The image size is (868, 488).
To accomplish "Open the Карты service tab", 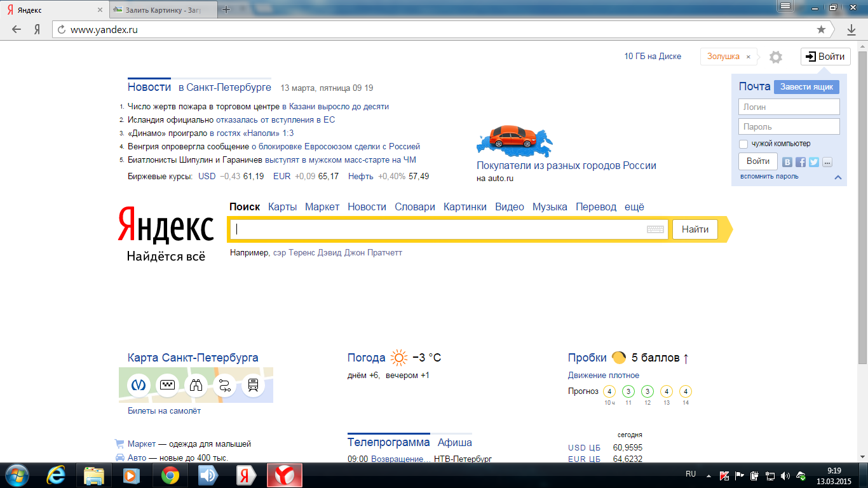I will tap(282, 207).
